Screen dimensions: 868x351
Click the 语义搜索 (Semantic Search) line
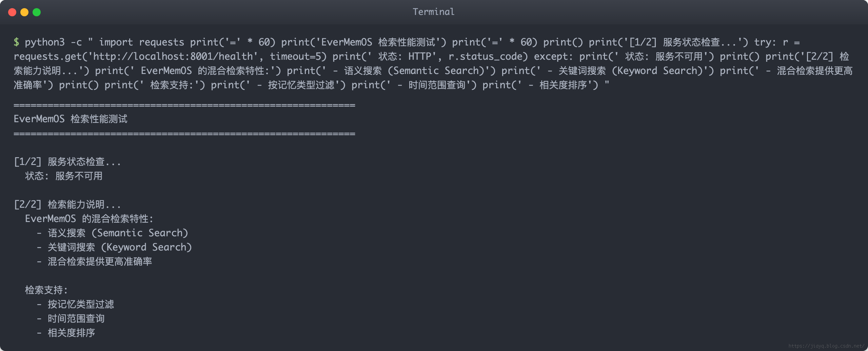[x=112, y=233]
